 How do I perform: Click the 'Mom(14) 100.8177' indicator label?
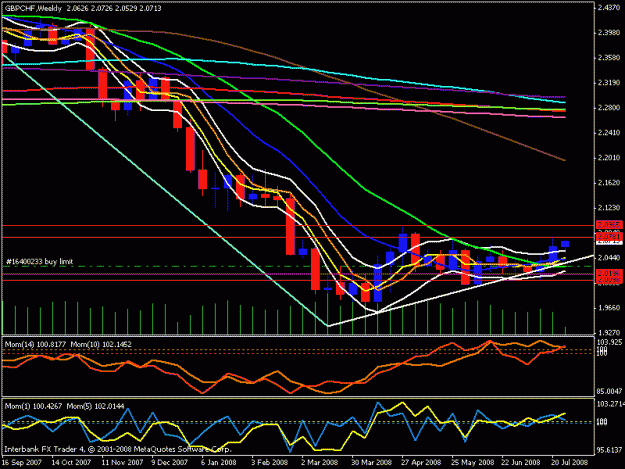[35, 344]
